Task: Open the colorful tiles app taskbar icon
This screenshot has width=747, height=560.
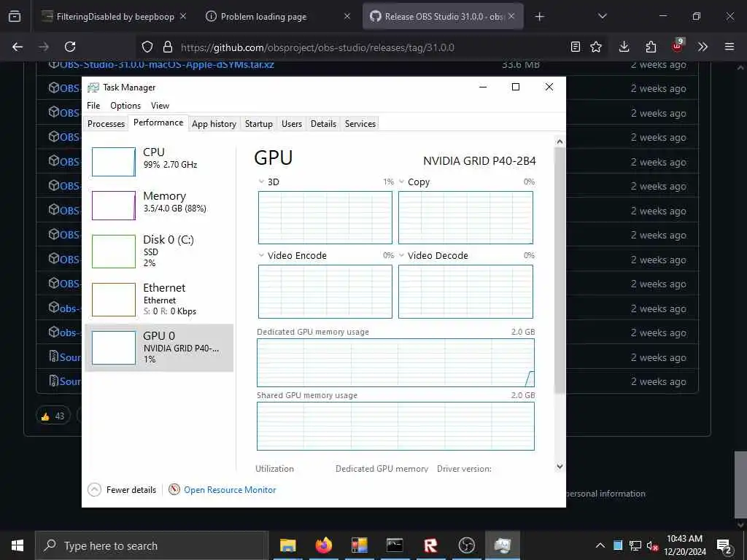Action: [359, 545]
